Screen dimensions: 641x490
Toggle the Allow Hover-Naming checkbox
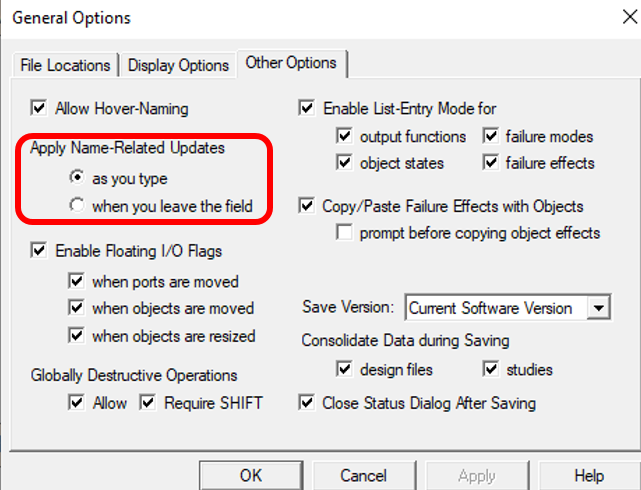point(39,108)
